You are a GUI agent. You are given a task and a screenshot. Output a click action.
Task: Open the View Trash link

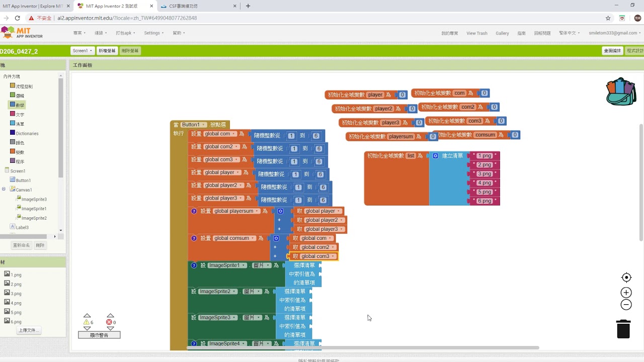point(477,33)
